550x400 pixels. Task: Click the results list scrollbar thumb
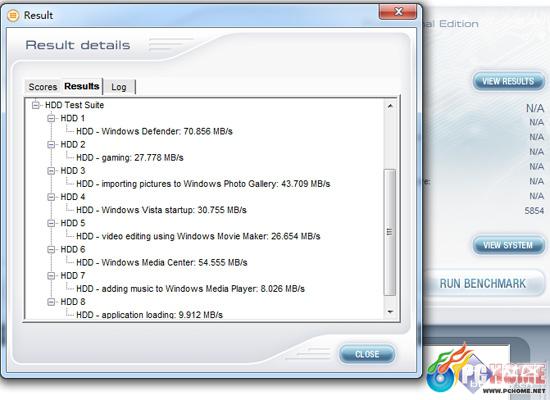[390, 232]
